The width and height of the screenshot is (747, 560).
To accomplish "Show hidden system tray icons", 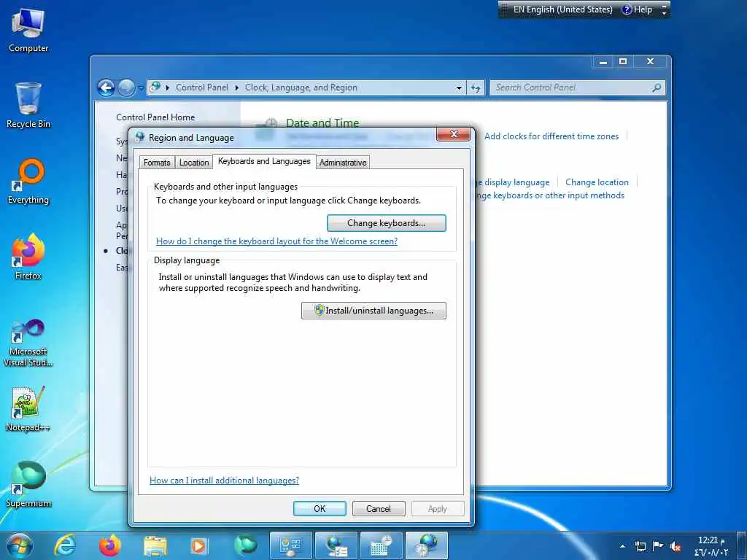I will pyautogui.click(x=623, y=546).
